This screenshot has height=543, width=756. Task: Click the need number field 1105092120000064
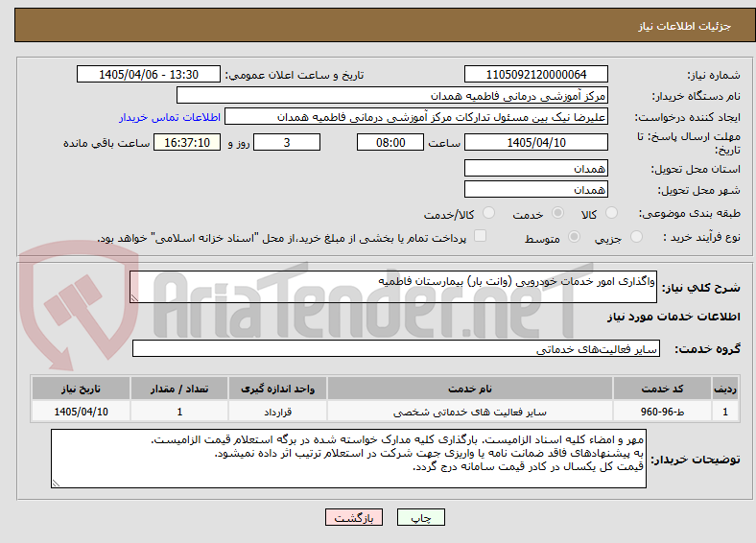pos(535,74)
